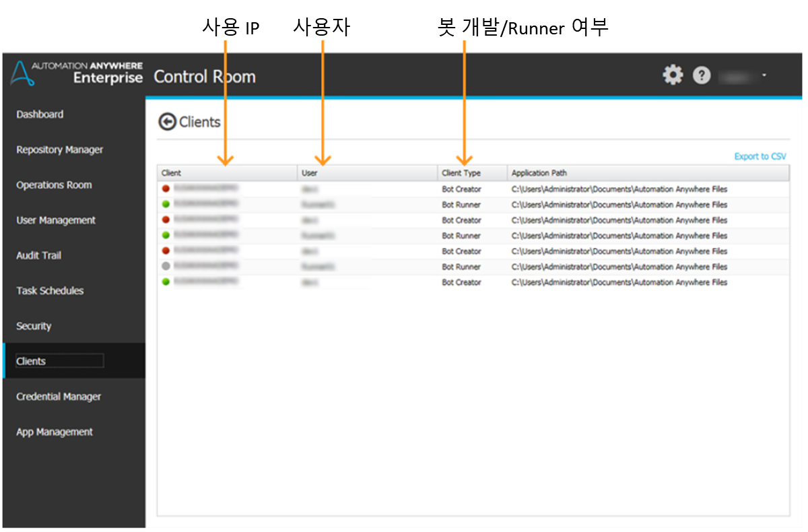Click the green status dot in the second row
808x532 pixels.
[166, 205]
